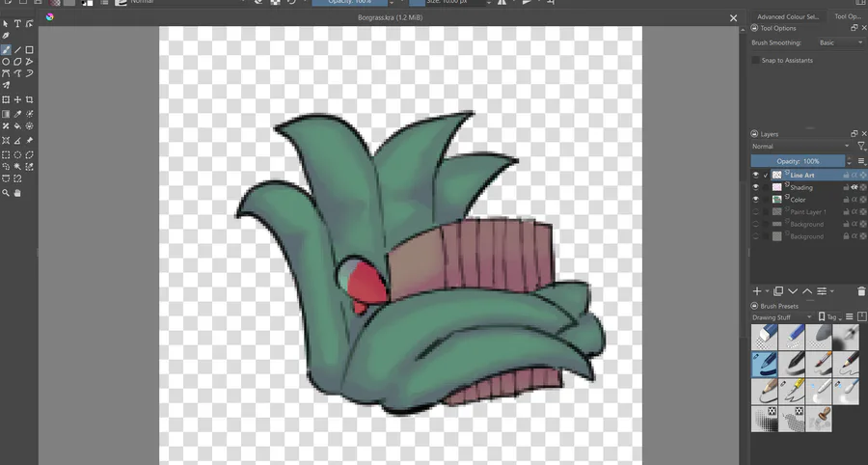Open the brush presets Tag menu
Screen dimensions: 868x465
829,317
